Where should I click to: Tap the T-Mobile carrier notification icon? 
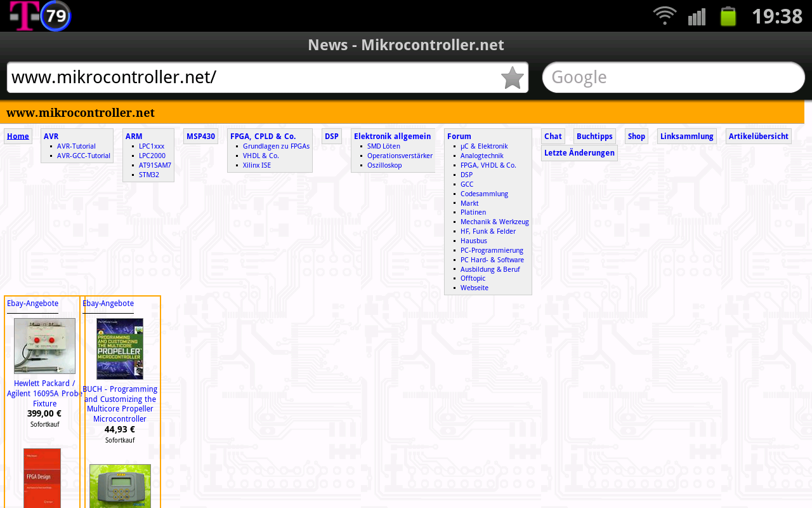coord(23,16)
